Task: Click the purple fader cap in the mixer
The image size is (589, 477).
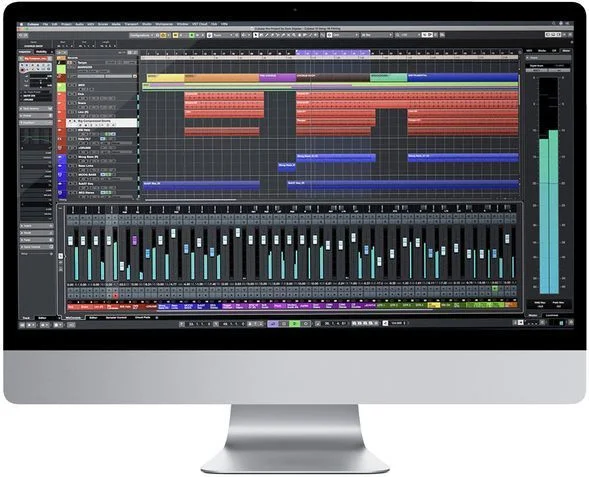Action: pyautogui.click(x=134, y=240)
